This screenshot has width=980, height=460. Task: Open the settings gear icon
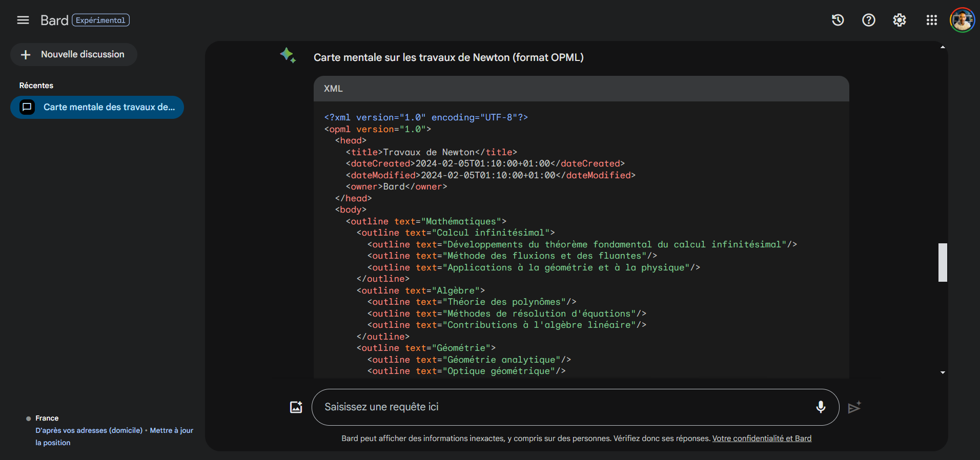[x=899, y=20]
